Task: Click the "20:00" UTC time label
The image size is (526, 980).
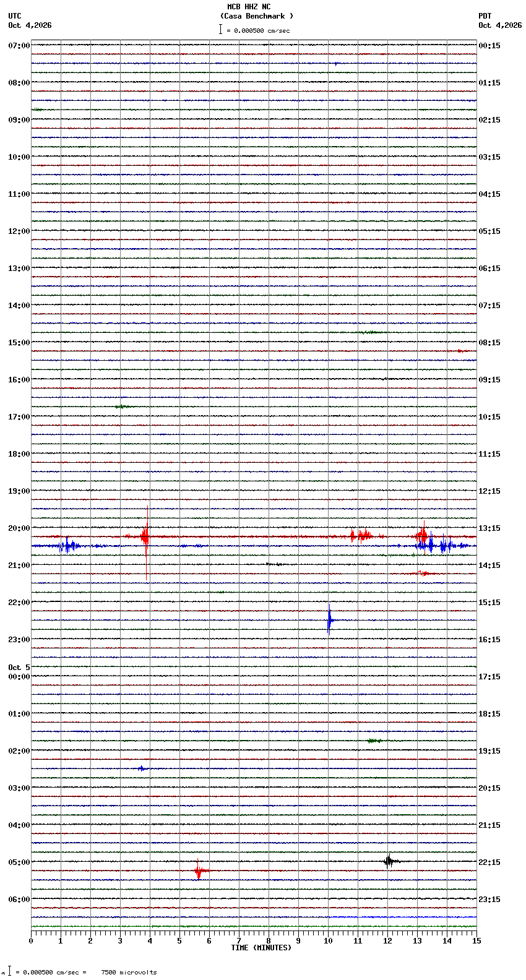Action: click(x=19, y=528)
